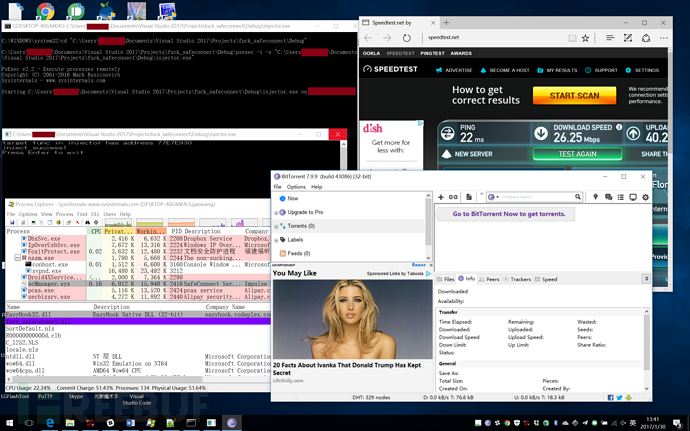Screen dimensions: 690x431
Task: Collapse nssm.exe tree in Process Explorer
Action: pos(18,258)
